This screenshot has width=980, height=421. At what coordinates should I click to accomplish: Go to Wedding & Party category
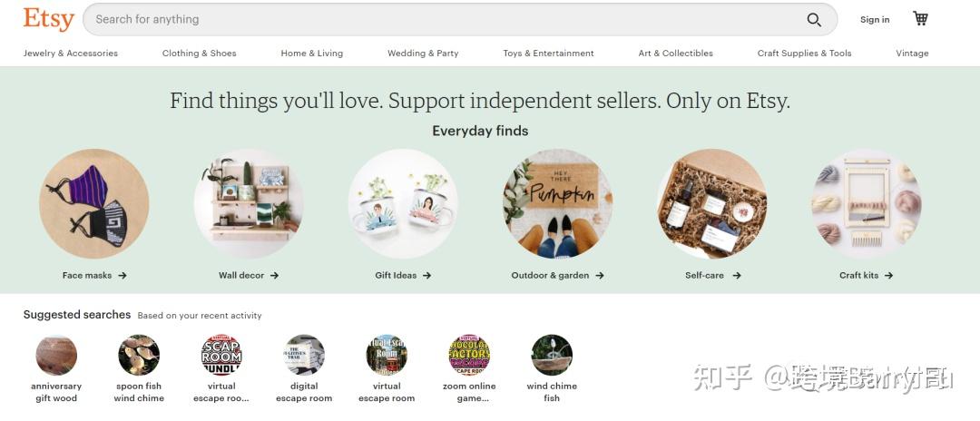coord(423,54)
